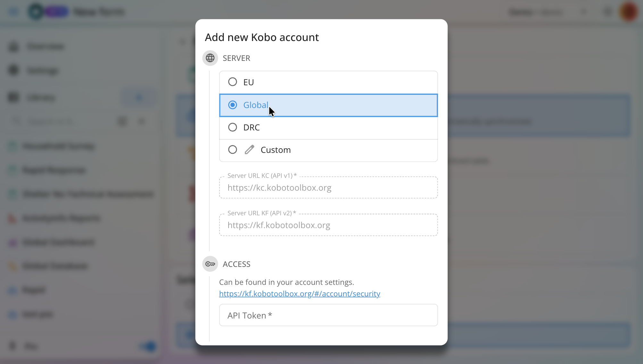
Task: Click 'Can be found in your account settings' text
Action: point(286,282)
